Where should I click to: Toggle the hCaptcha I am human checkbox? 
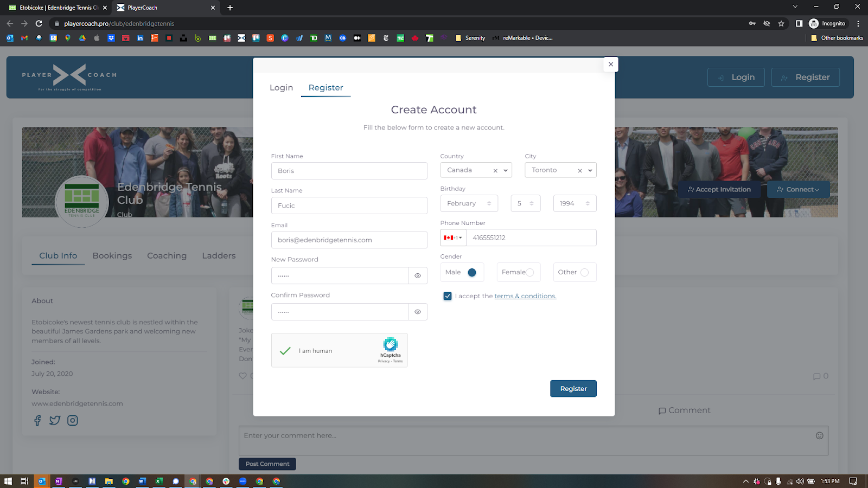tap(285, 351)
